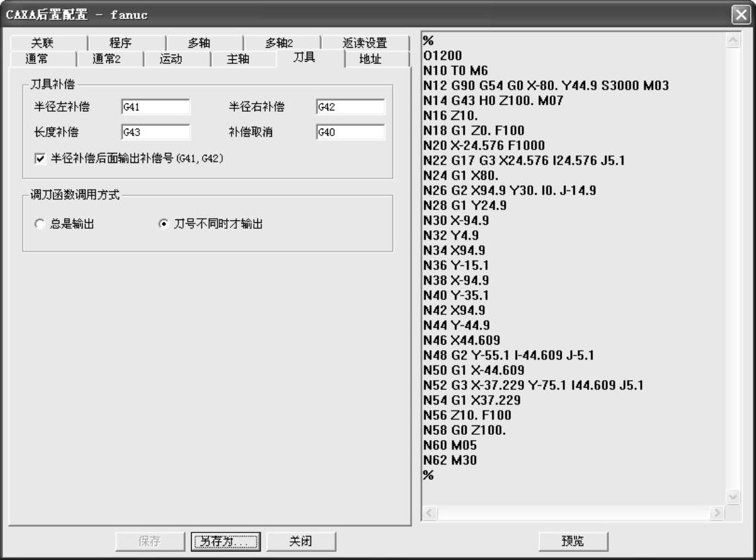Screen dimensions: 756x560
Task: Select the 总是输出 radio option
Action: coord(40,224)
